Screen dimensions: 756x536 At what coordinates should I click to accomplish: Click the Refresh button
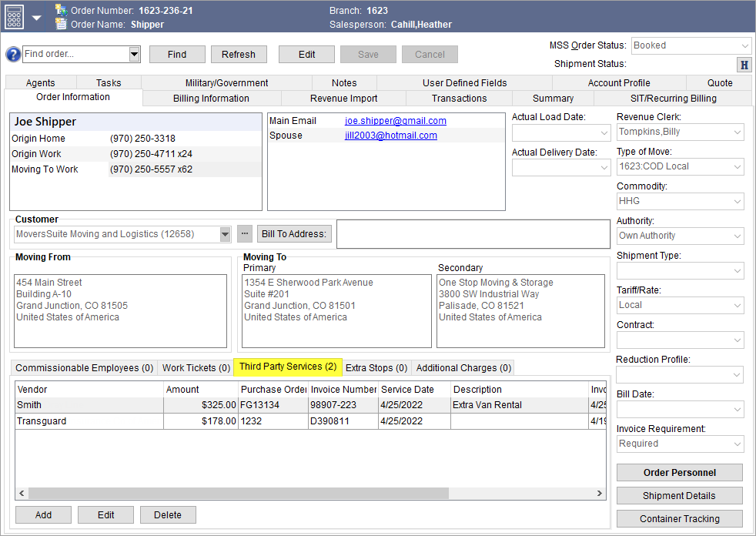[x=239, y=54]
